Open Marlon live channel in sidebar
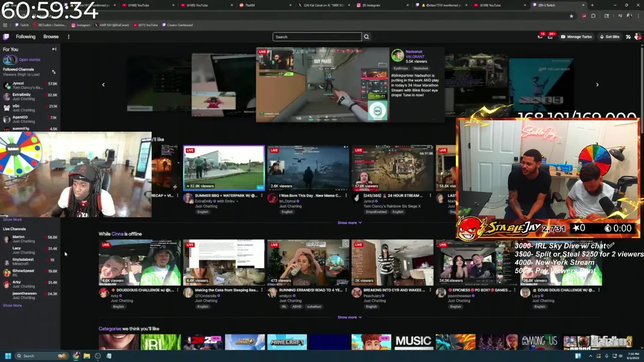 [30, 239]
